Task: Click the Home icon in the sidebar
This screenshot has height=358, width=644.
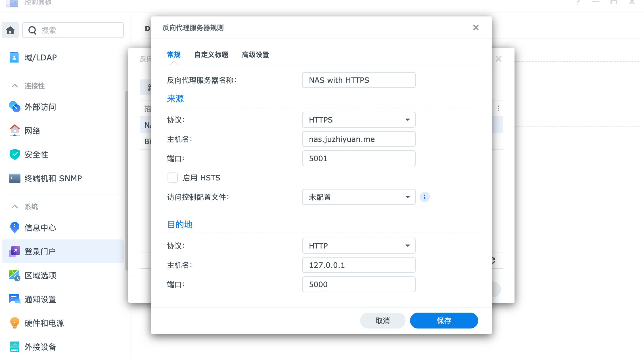Action: pyautogui.click(x=10, y=30)
